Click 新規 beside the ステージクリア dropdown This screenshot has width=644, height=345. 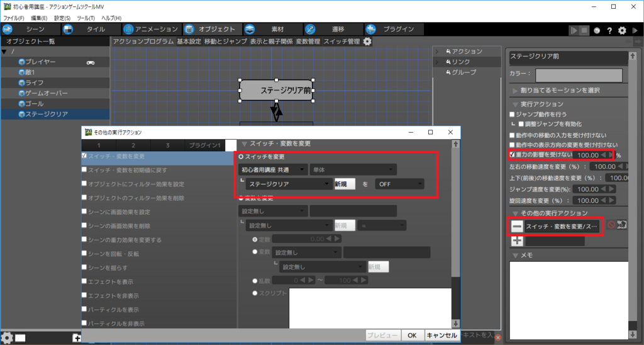[x=345, y=184]
